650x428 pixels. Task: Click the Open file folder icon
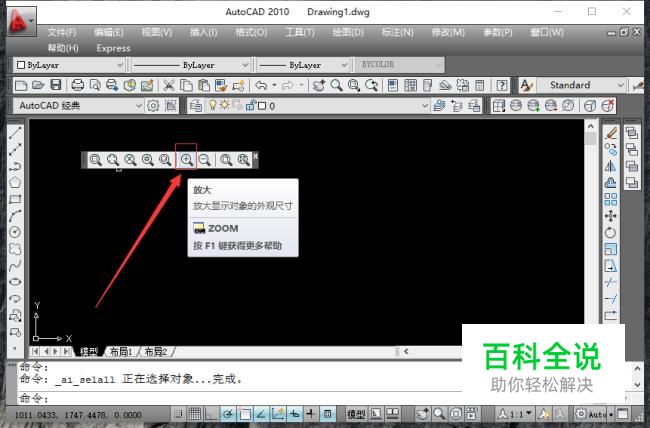tap(38, 85)
